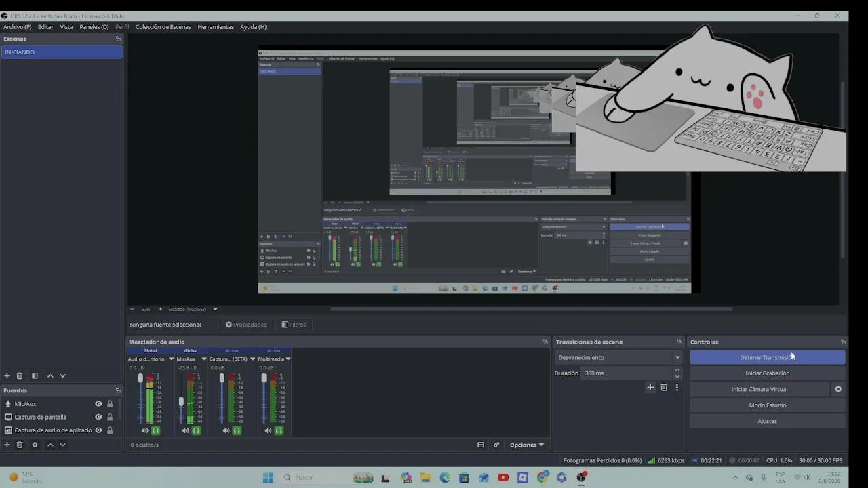This screenshot has height=488, width=868.
Task: Open the Vista menu
Action: pos(66,27)
